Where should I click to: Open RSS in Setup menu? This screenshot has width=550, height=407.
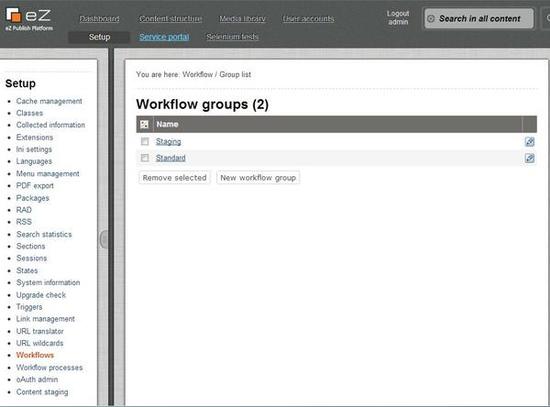(x=24, y=222)
